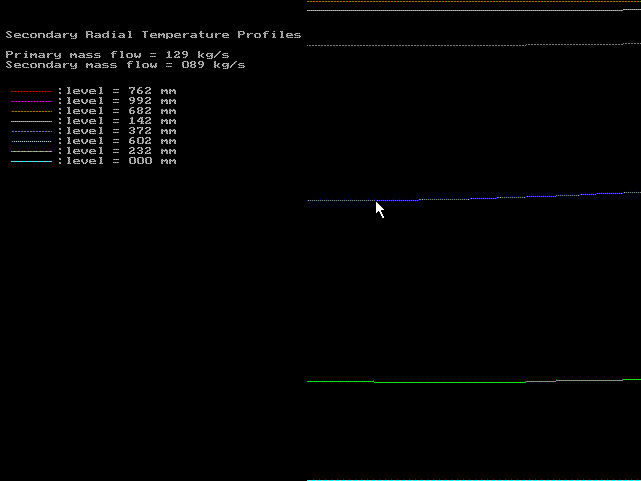Select the Primary mass flow reading
Image resolution: width=641 pixels, height=481 pixels.
point(125,54)
